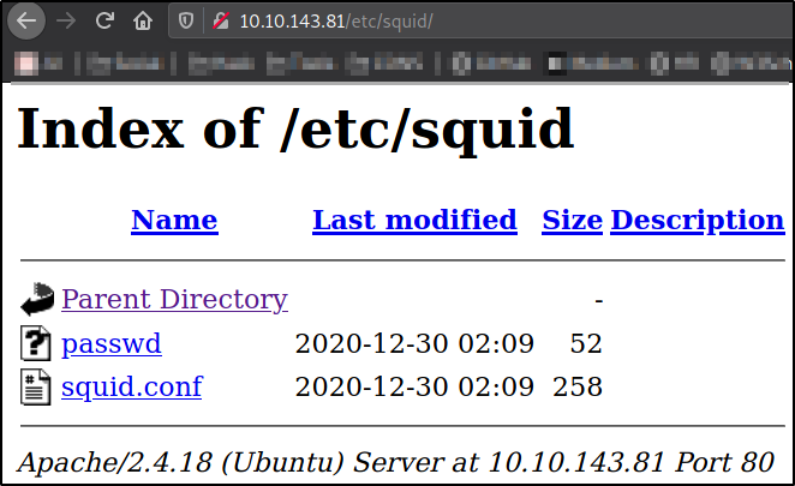Click the unknown-file icon beside passwd
This screenshot has height=486, width=795.
[35, 343]
